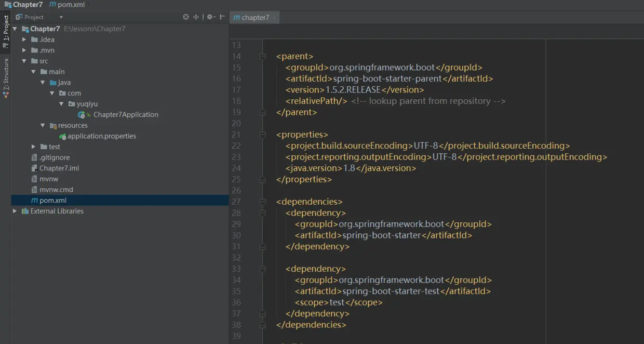The height and width of the screenshot is (344, 644).
Task: Open the Project panel settings gear
Action: point(209,17)
